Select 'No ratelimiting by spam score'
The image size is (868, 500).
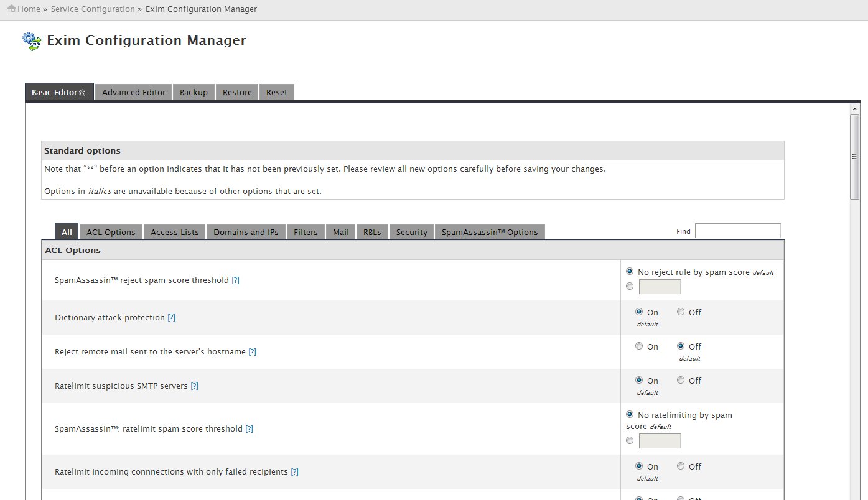click(x=630, y=414)
